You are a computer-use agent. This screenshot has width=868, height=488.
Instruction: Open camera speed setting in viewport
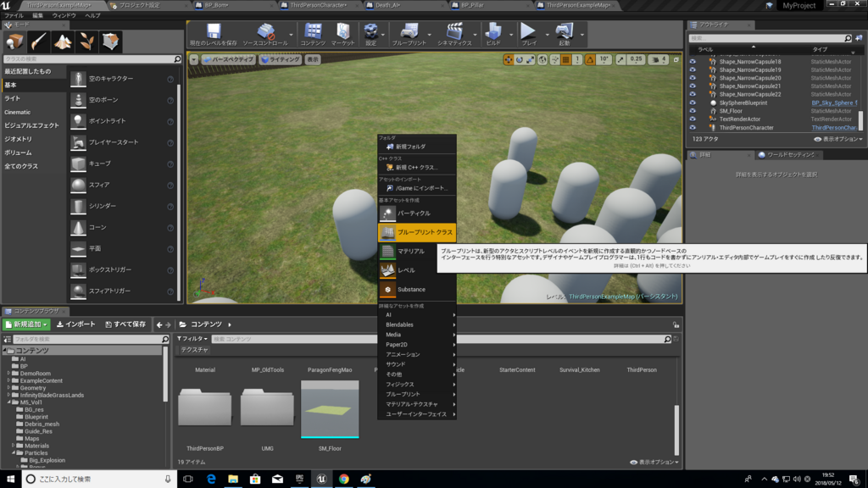coord(657,60)
